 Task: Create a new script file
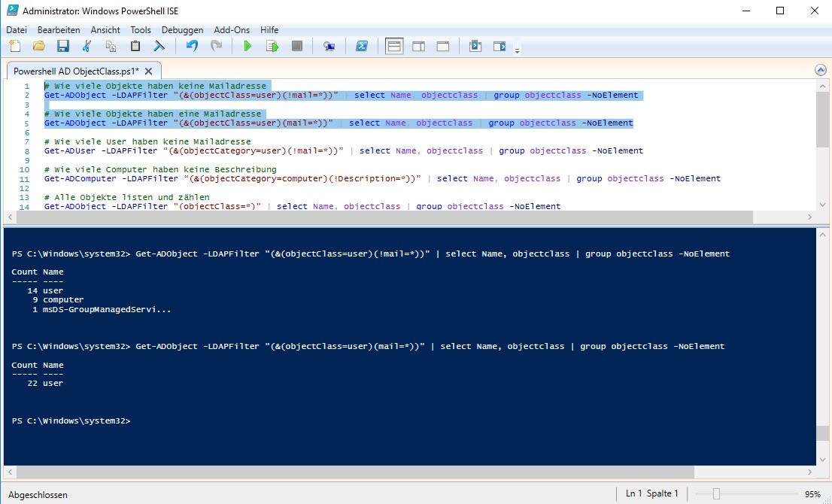(15, 47)
